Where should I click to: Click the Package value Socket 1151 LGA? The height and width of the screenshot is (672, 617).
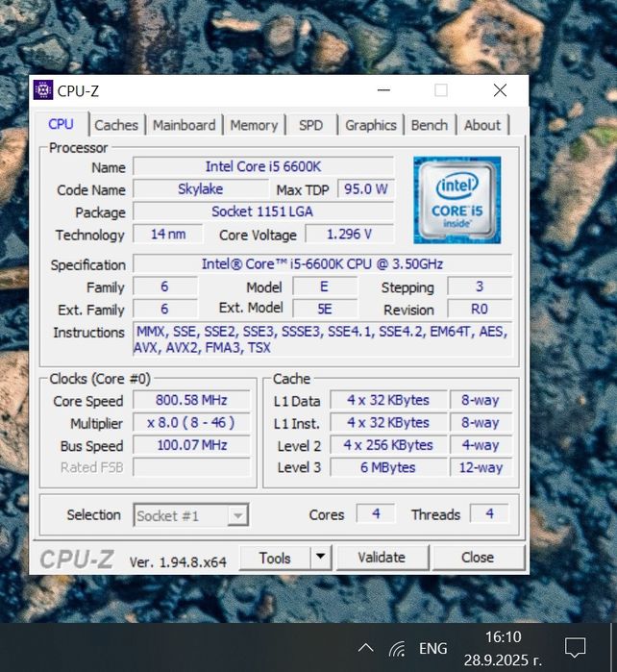[263, 212]
